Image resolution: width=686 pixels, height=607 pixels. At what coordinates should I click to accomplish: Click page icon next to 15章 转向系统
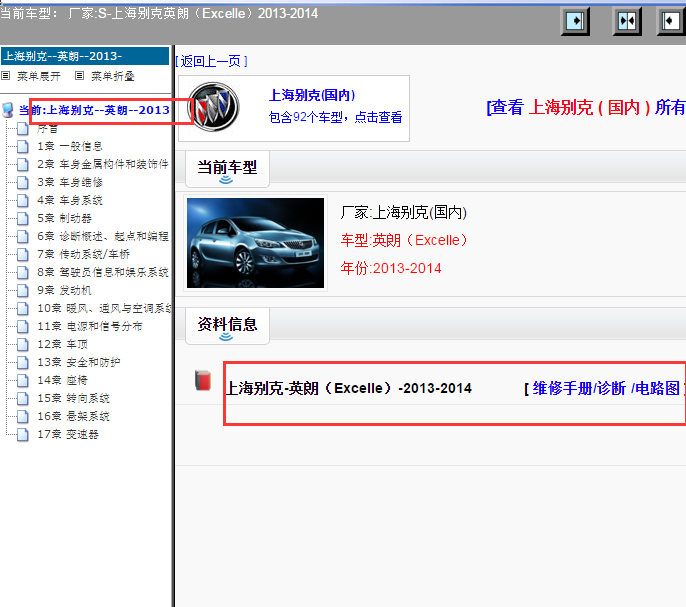pos(23,398)
